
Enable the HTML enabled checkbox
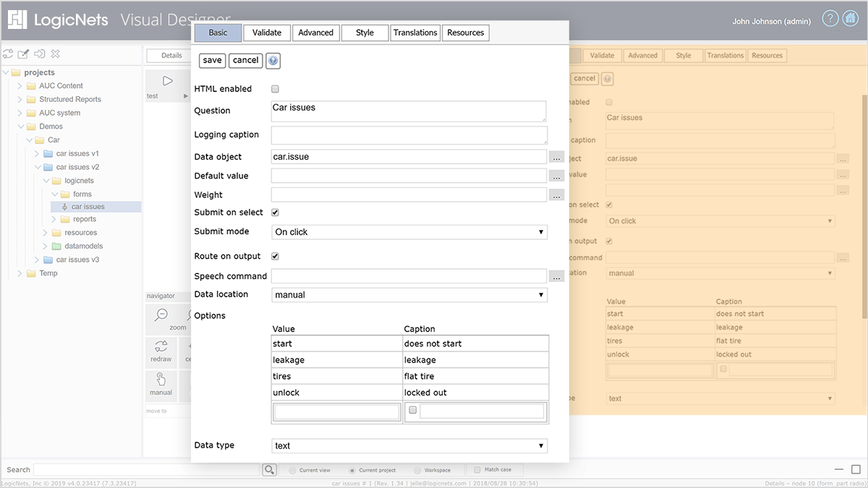[x=275, y=89]
